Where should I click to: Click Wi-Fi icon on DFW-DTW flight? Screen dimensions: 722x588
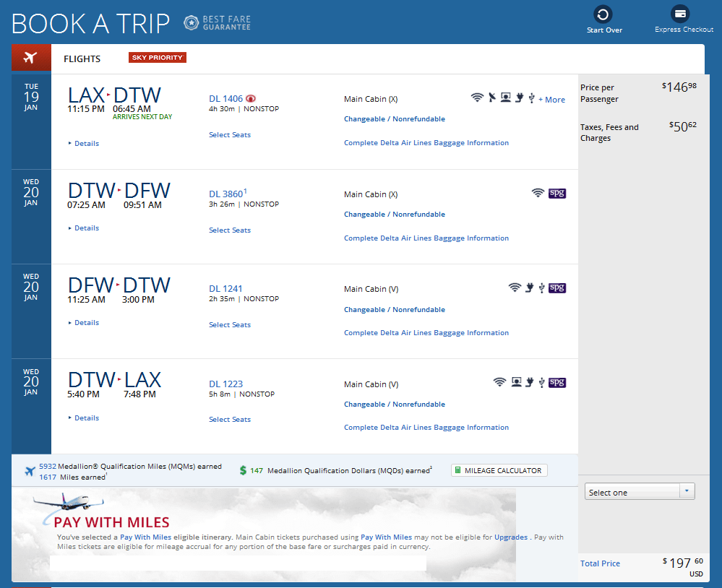click(x=515, y=287)
